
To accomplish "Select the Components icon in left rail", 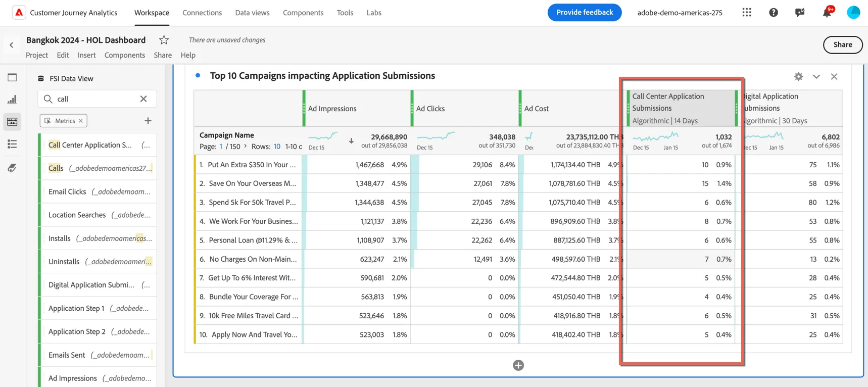I will pos(12,122).
